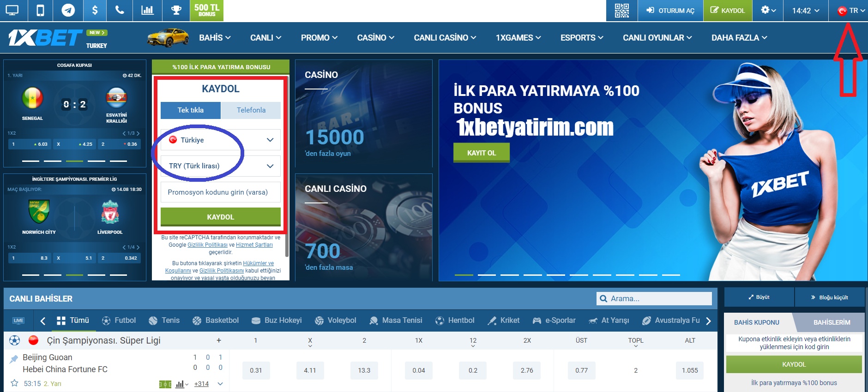Open the mobile apps icon
The image size is (868, 392).
tap(40, 10)
